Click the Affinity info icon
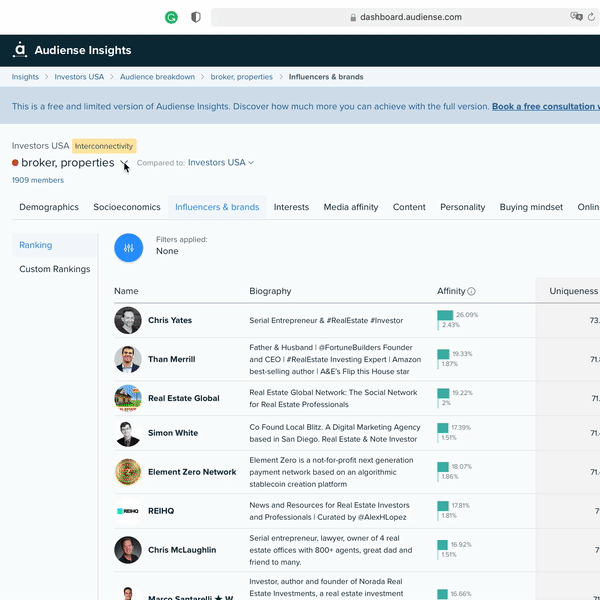Viewport: 600px width, 600px height. tap(471, 291)
